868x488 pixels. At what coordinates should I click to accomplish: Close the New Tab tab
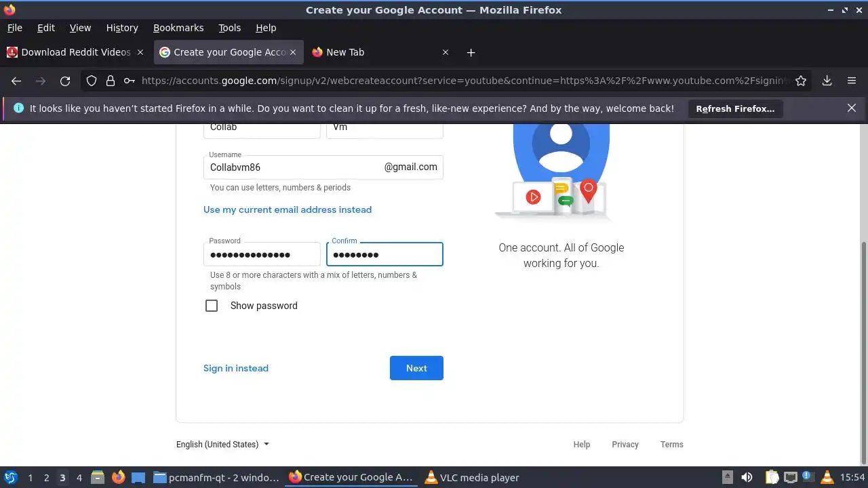446,52
